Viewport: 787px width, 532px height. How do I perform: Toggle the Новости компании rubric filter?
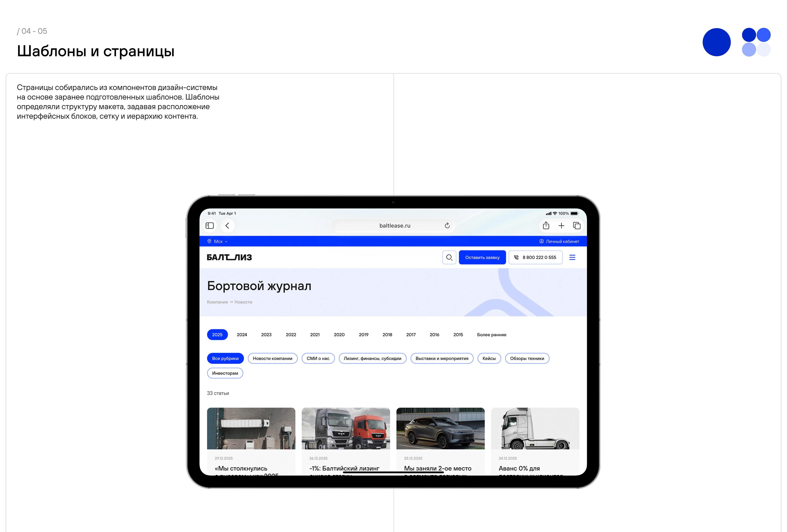pos(272,358)
